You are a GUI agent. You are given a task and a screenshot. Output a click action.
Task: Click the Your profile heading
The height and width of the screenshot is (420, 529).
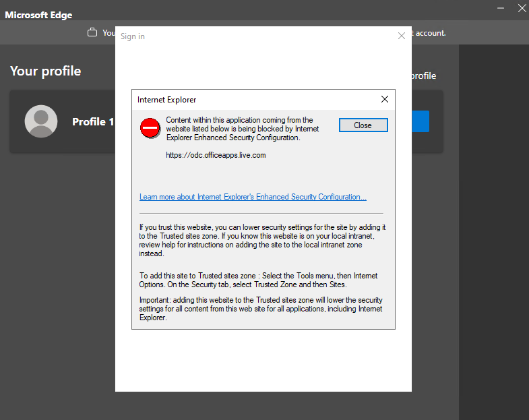click(46, 71)
